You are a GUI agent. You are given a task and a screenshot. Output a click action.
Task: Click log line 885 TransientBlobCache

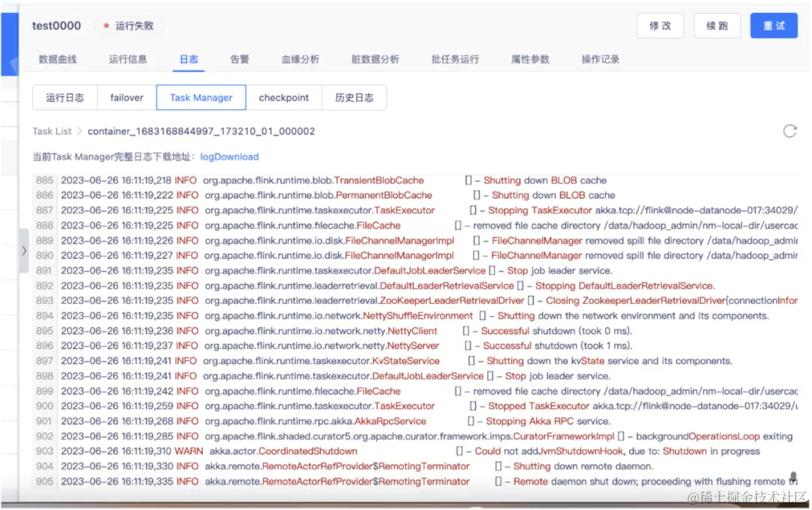click(x=414, y=181)
